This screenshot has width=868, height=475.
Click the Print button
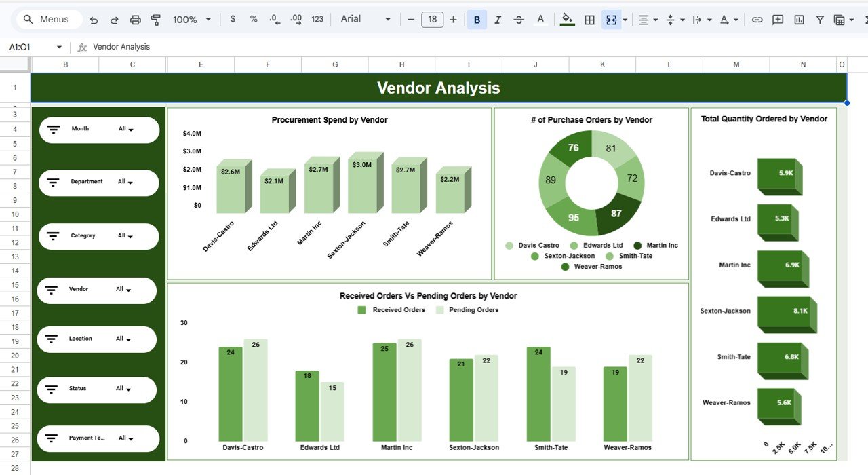pos(135,19)
